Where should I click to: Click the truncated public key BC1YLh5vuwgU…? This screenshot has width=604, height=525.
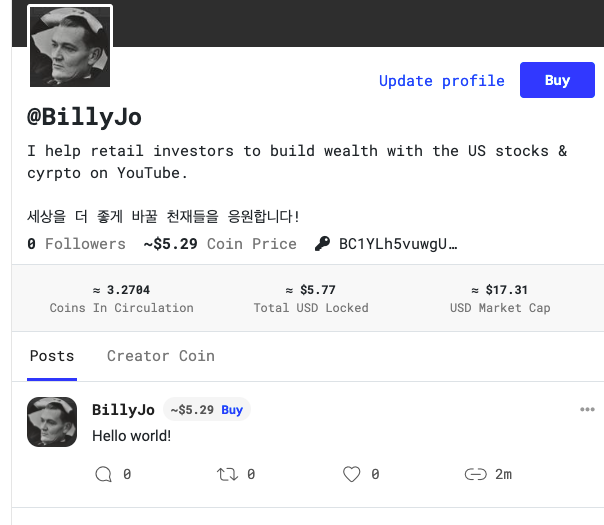coord(398,244)
